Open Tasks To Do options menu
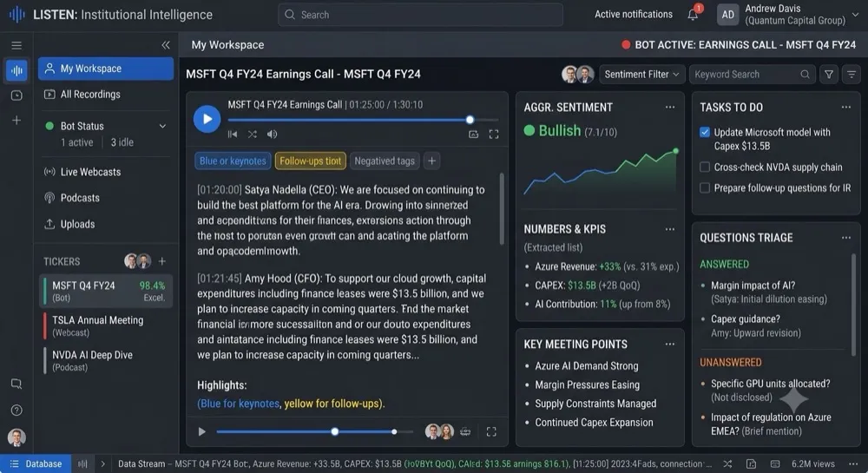 [845, 108]
